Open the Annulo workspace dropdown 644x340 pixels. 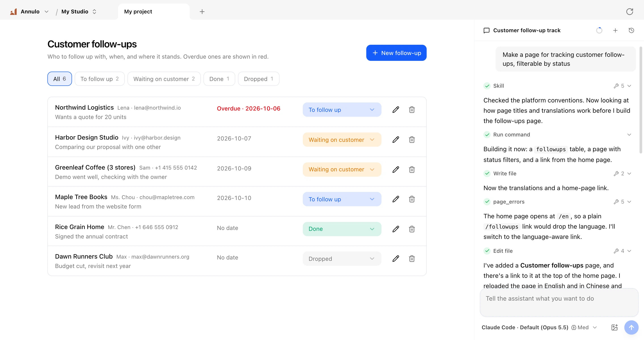29,11
